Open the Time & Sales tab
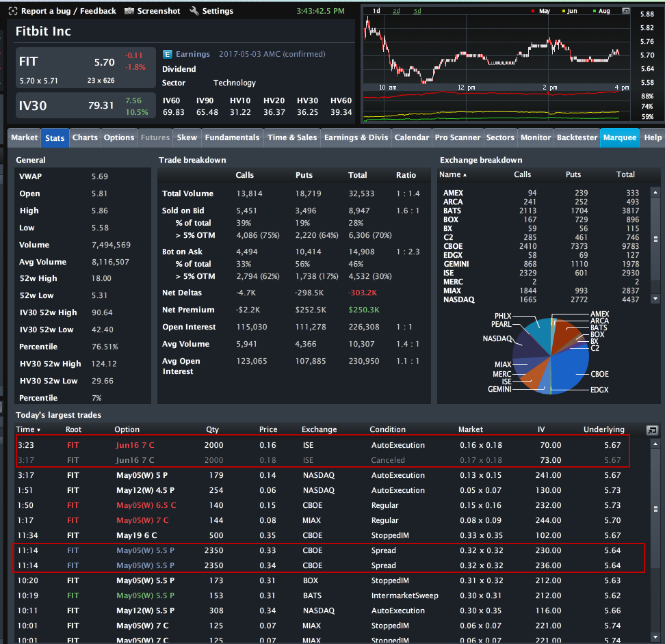 (292, 137)
